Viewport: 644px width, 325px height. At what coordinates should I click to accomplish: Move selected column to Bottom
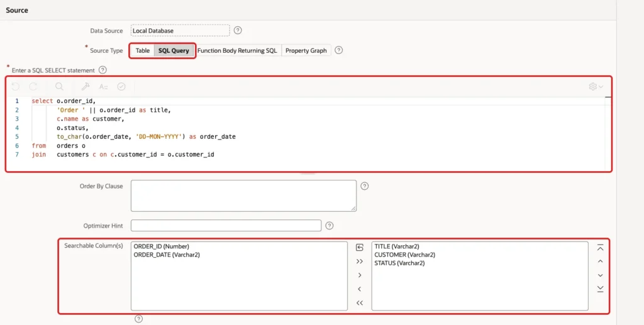tap(601, 289)
